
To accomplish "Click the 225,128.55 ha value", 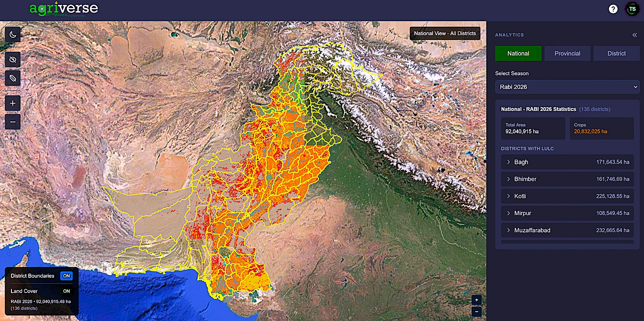I will tap(613, 196).
